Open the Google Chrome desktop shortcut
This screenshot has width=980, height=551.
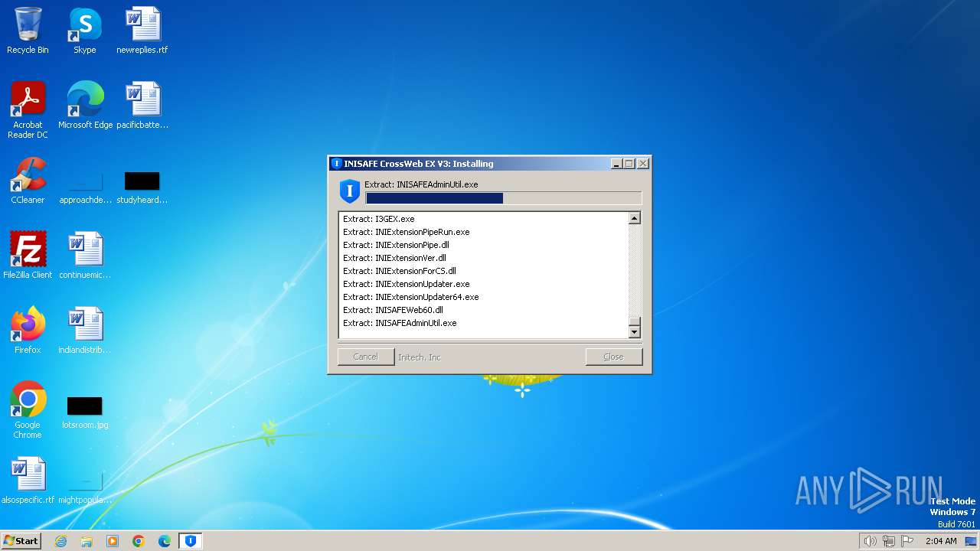(x=28, y=410)
